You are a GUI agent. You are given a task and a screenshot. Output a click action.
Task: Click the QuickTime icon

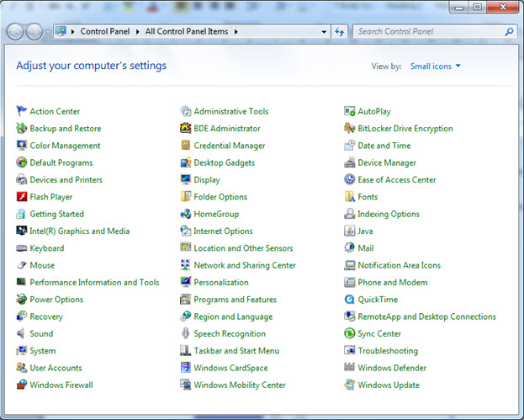pyautogui.click(x=350, y=299)
